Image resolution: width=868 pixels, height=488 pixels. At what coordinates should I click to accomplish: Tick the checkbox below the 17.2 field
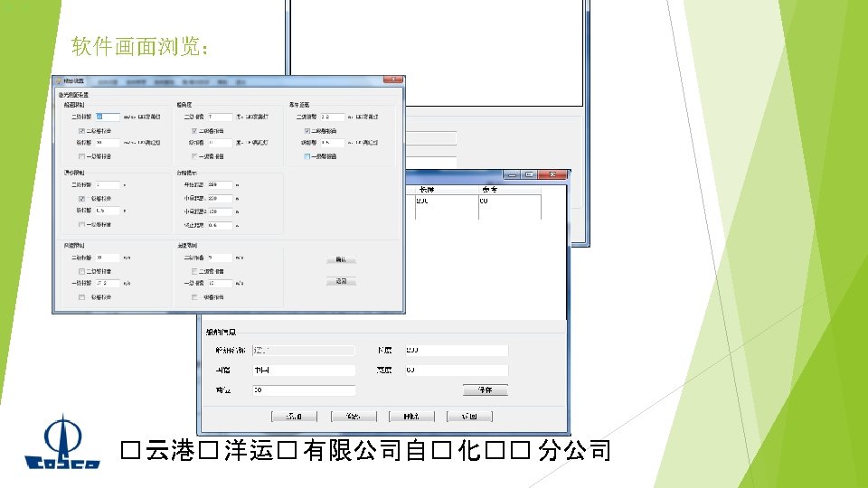coord(82,297)
